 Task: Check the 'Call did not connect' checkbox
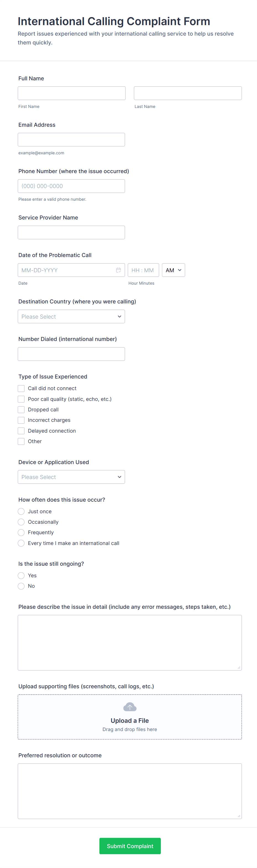(21, 388)
